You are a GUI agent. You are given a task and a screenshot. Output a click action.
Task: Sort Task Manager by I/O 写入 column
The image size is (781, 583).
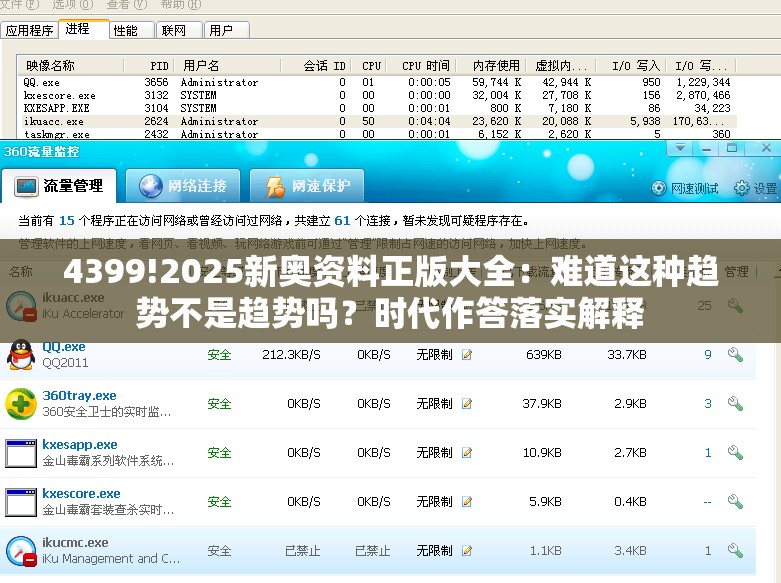click(629, 66)
